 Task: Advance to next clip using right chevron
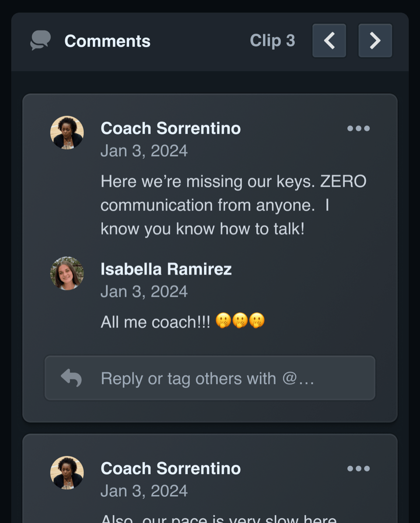[375, 41]
